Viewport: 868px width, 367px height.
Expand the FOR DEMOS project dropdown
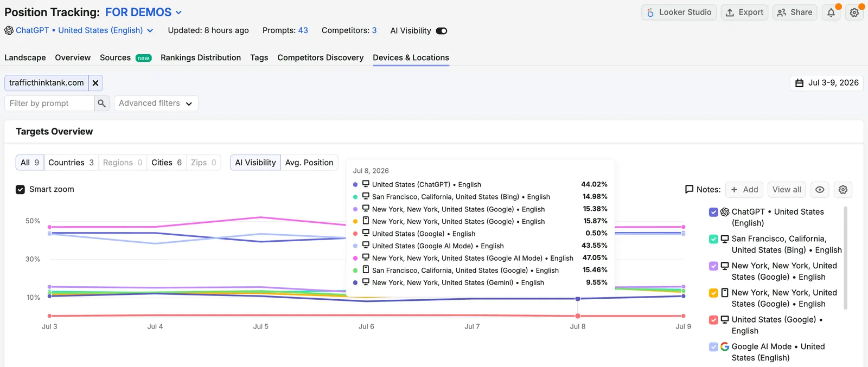pos(143,12)
